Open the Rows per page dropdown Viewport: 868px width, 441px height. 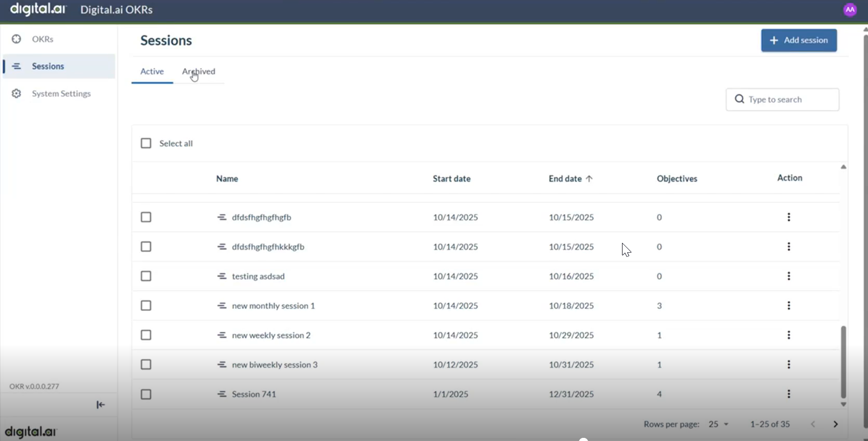click(x=718, y=424)
